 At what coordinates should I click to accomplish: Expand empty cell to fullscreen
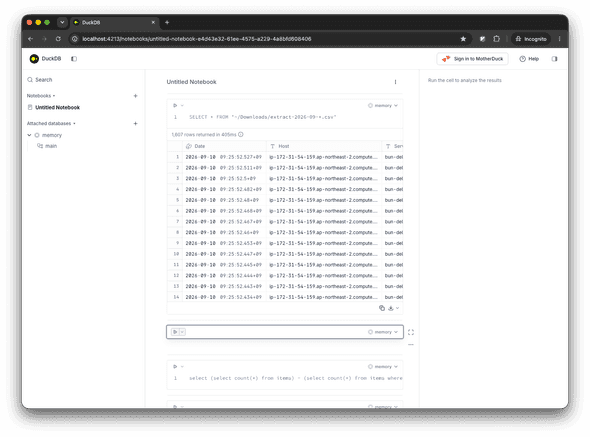coord(411,332)
